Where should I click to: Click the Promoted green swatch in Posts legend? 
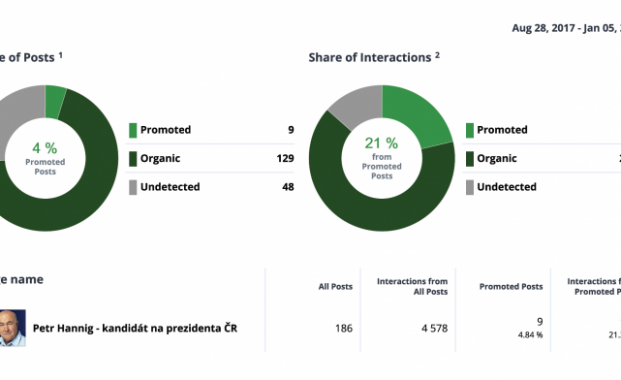click(x=133, y=130)
